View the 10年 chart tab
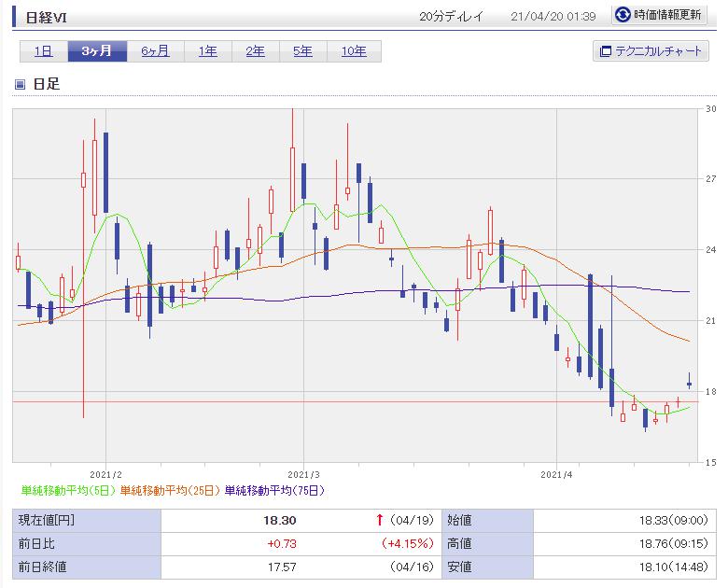 (354, 51)
